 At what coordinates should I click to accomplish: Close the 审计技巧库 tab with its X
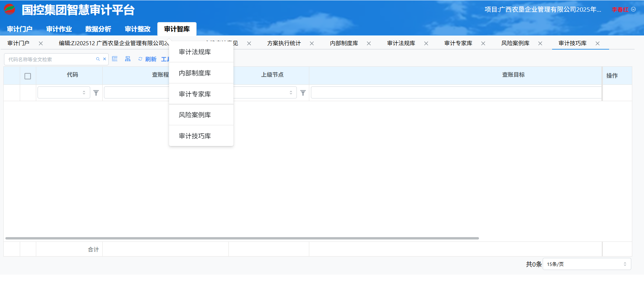point(597,44)
